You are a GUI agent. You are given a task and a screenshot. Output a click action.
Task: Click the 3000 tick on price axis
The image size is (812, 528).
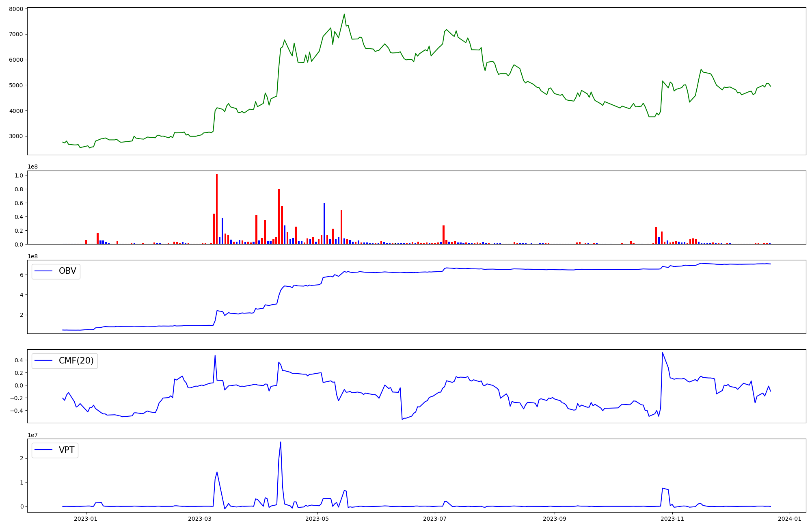click(x=16, y=136)
